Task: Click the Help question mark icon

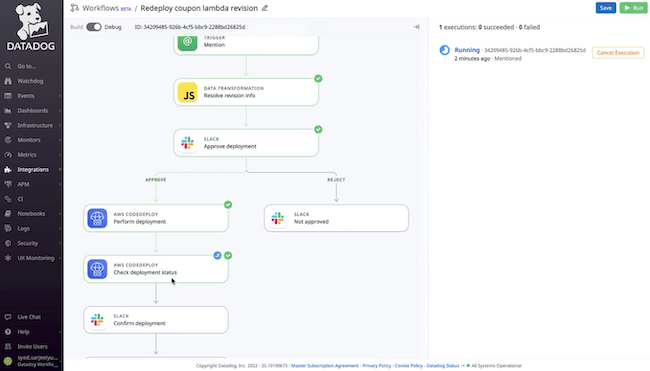Action: (8, 332)
